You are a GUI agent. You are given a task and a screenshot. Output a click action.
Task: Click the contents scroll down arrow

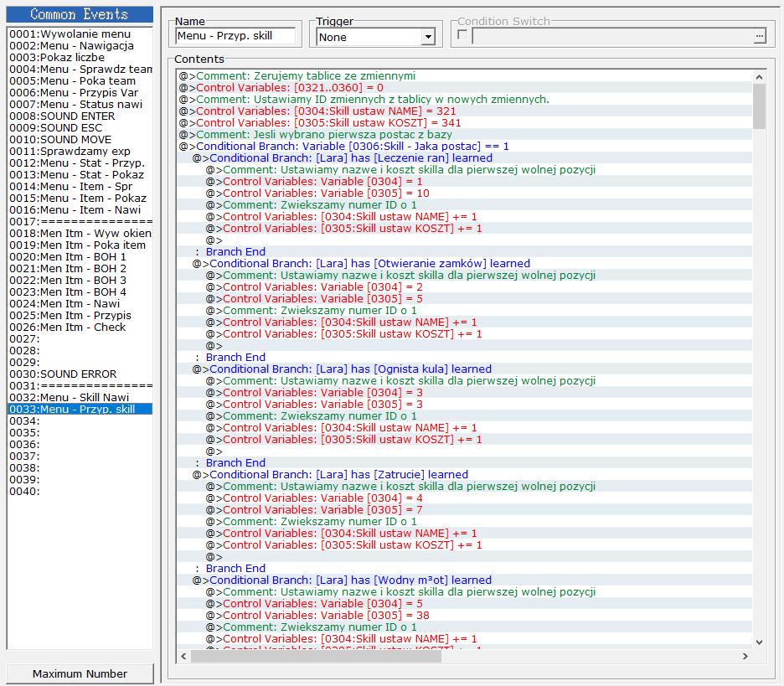pos(759,642)
